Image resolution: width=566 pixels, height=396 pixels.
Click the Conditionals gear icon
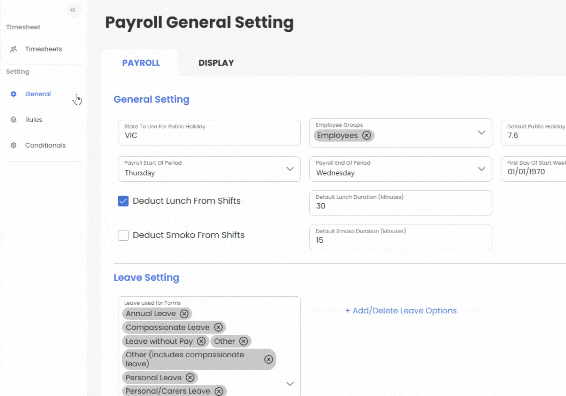click(x=13, y=145)
